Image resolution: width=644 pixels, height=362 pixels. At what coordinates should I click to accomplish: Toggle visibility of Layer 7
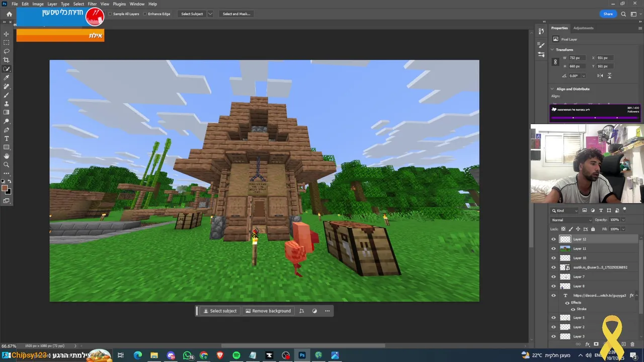click(553, 277)
